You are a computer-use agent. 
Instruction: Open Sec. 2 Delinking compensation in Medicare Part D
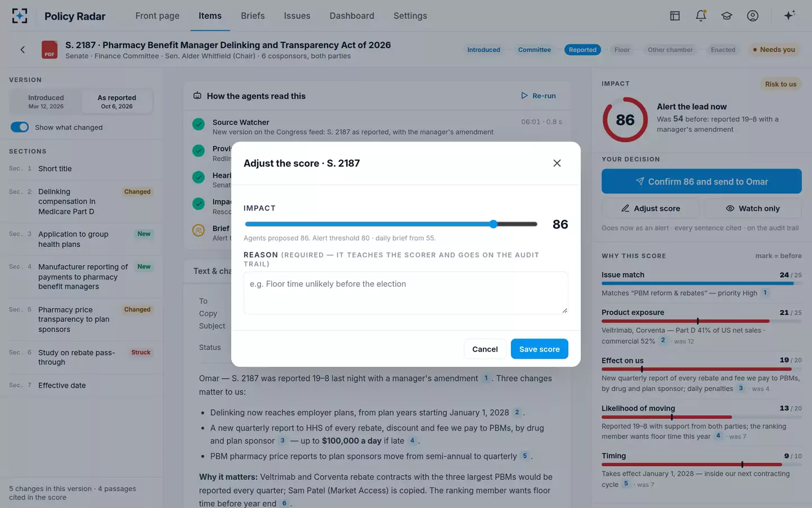81,202
